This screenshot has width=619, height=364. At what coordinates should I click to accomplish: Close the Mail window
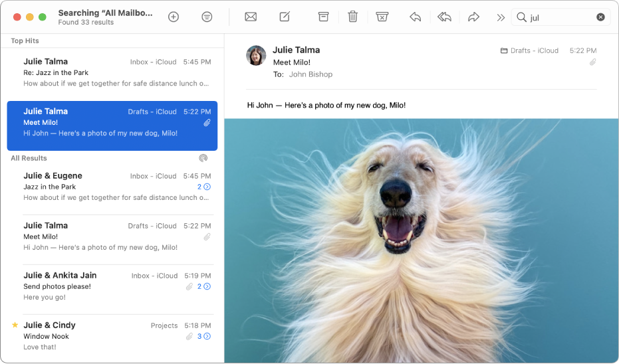tap(17, 17)
